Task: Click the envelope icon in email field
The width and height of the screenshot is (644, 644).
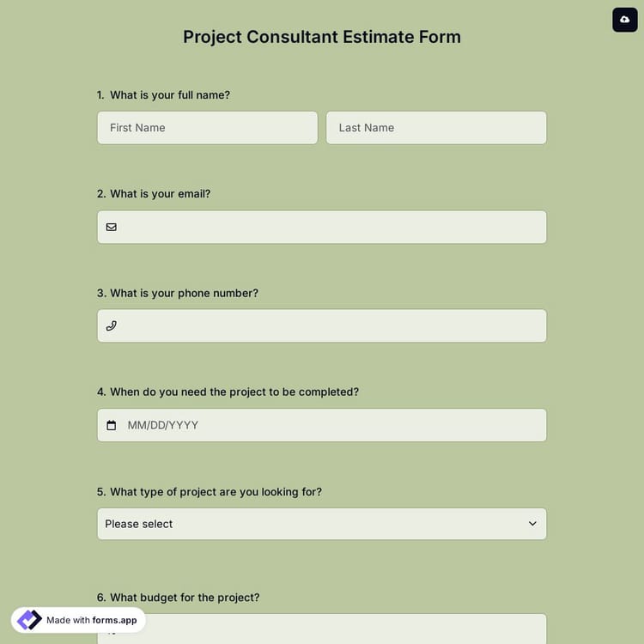Action: tap(111, 227)
